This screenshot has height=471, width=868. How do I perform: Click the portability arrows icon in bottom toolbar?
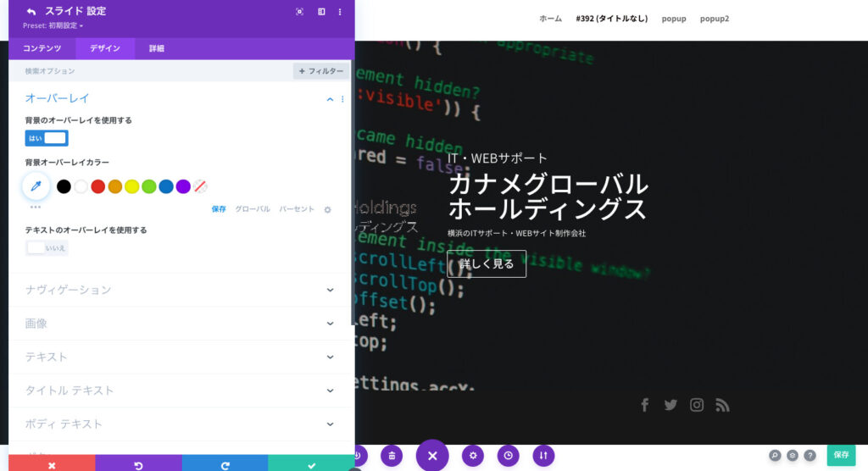[x=543, y=456]
